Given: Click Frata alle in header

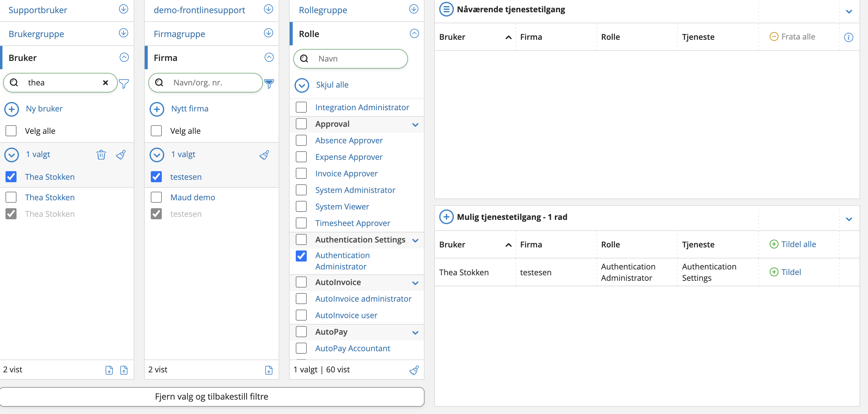Looking at the screenshot, I should 792,37.
